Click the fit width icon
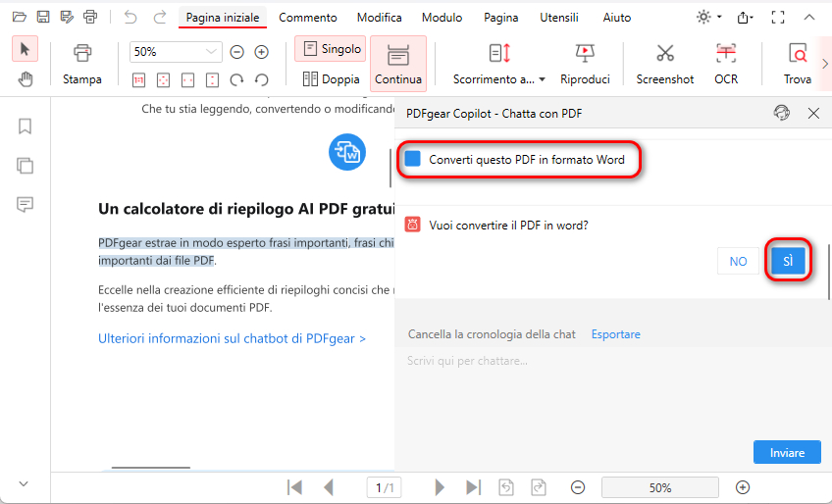Image resolution: width=832 pixels, height=504 pixels. pyautogui.click(x=187, y=80)
